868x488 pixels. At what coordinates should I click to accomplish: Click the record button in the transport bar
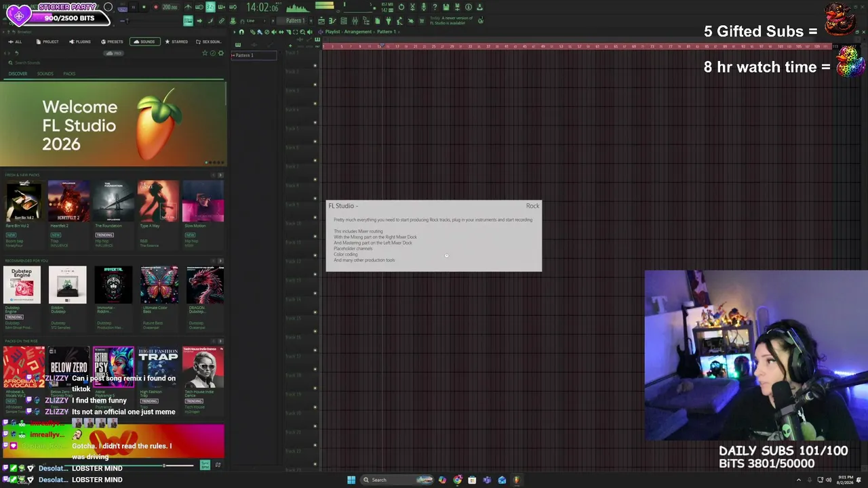[x=155, y=7]
